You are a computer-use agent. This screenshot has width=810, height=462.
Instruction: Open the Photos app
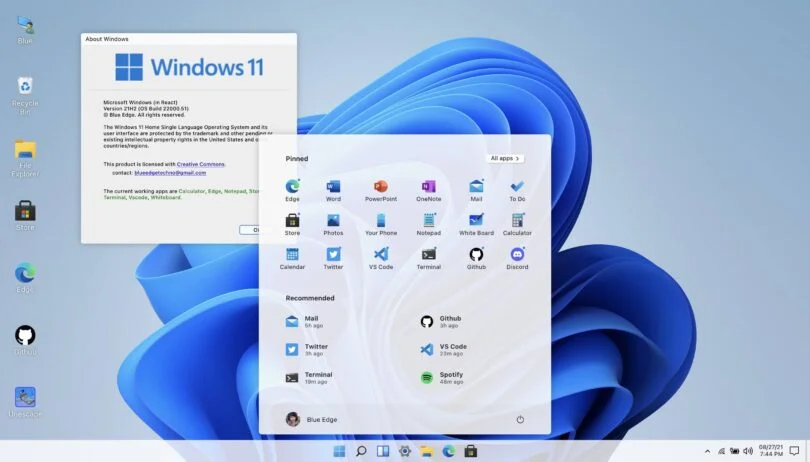tap(333, 224)
